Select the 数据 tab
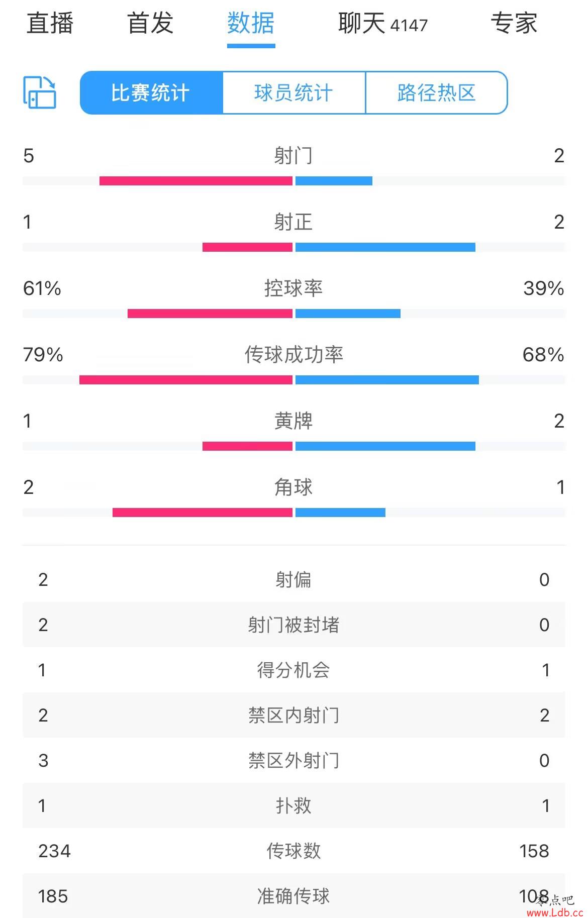 (251, 23)
